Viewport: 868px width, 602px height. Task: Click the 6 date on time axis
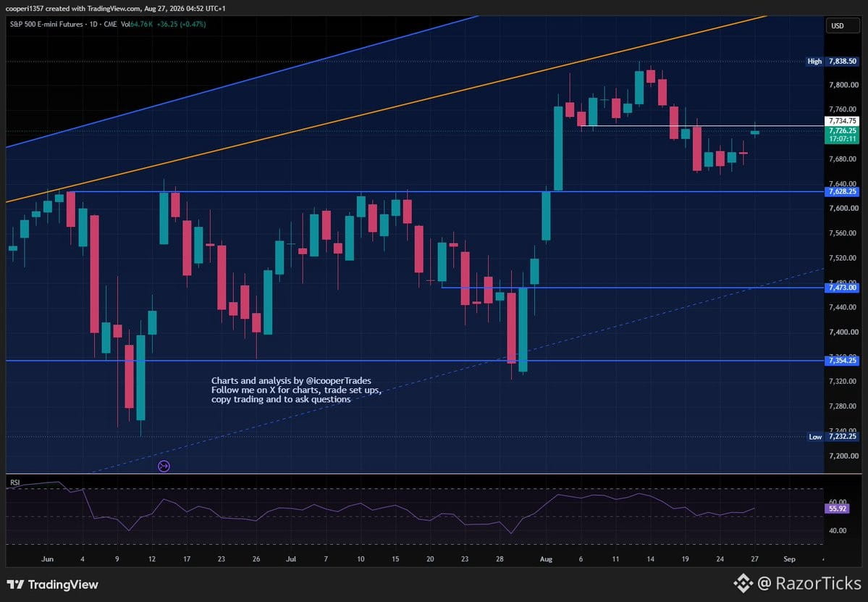coord(581,559)
